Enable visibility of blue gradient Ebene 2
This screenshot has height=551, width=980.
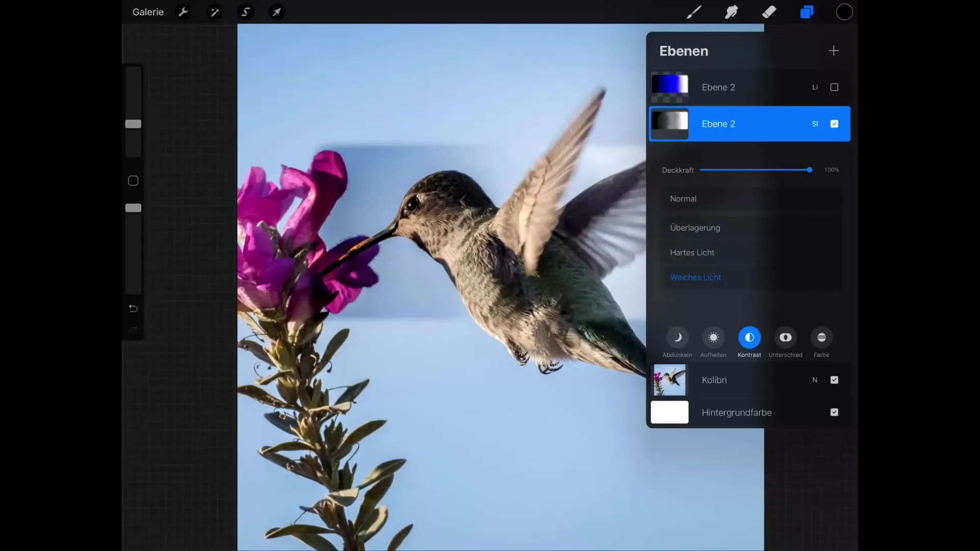point(834,87)
